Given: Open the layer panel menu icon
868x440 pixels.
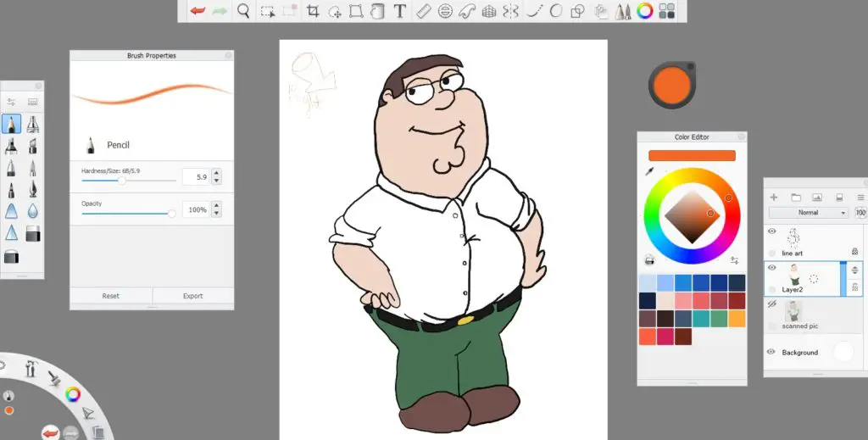Looking at the screenshot, I should click(861, 197).
